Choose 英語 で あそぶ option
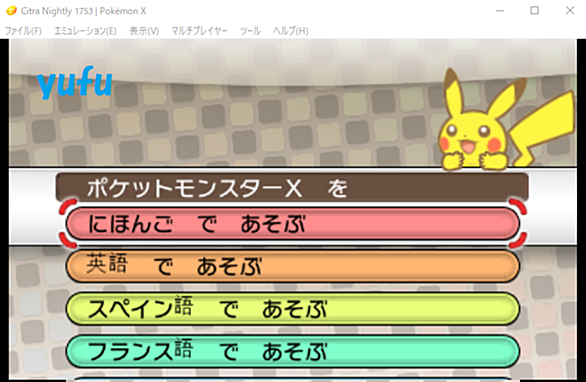The width and height of the screenshot is (586, 382). [x=293, y=266]
